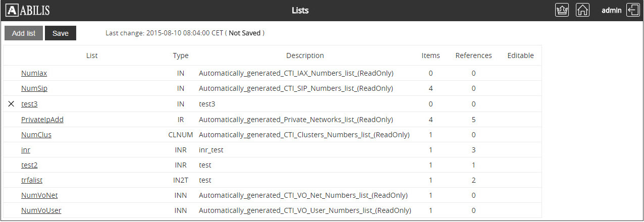This screenshot has width=644, height=222.
Task: Open the PrivateIpAdd list link
Action: point(42,120)
